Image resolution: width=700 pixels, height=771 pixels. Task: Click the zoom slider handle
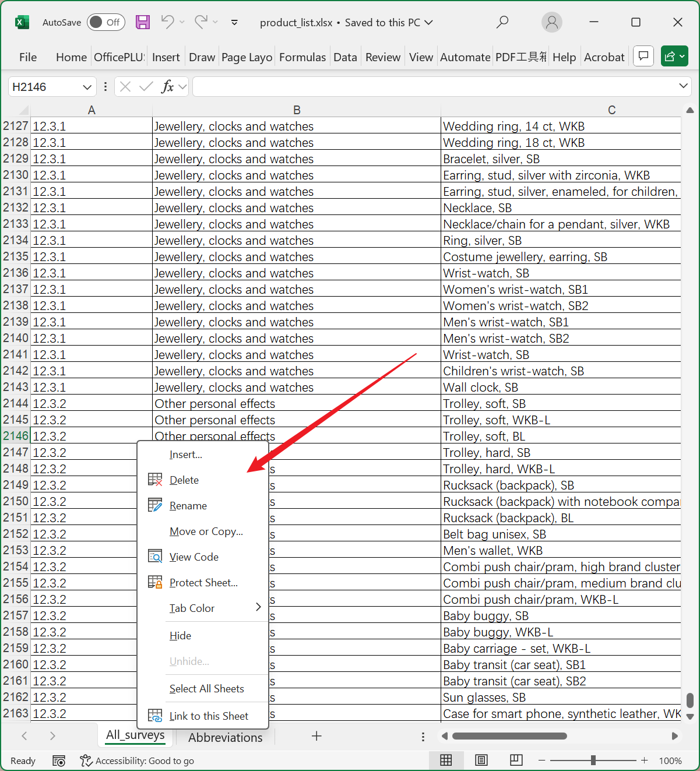click(x=593, y=760)
